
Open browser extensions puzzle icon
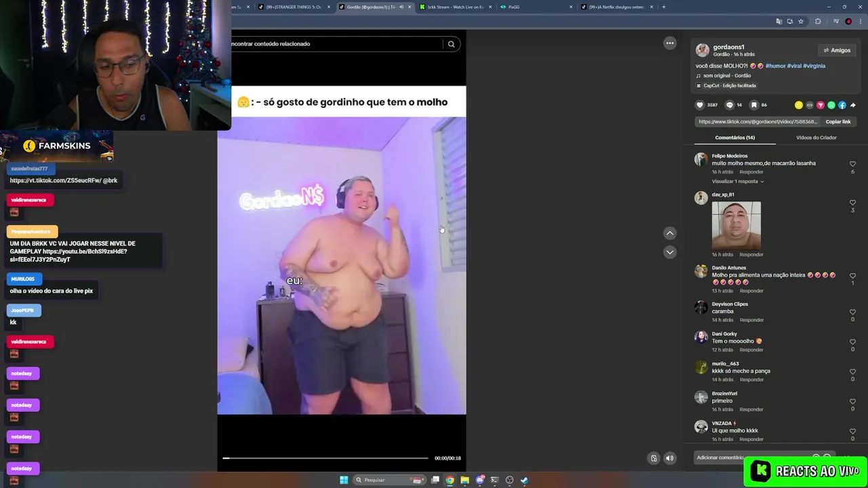pyautogui.click(x=818, y=22)
